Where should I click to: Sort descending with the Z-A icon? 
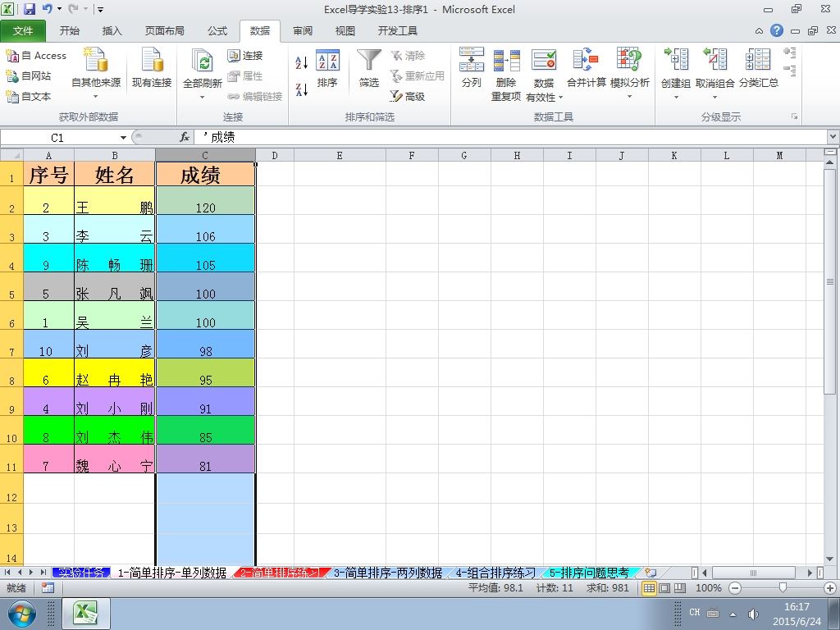tap(302, 89)
